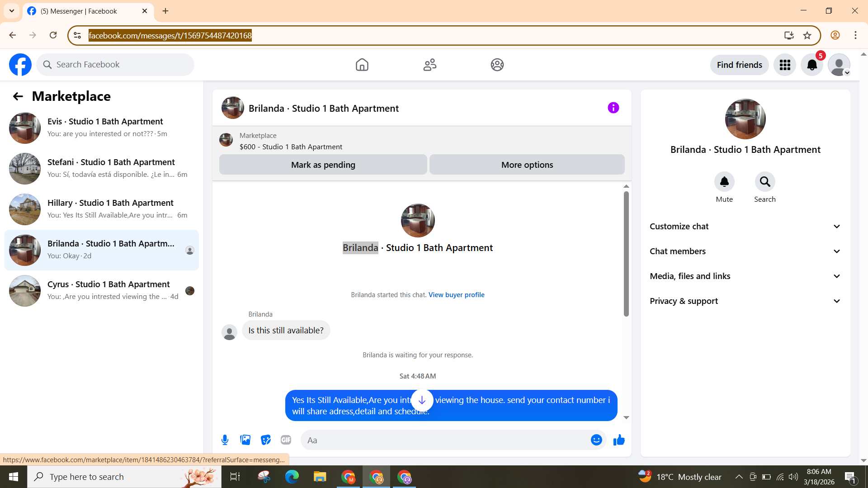Mute the Brilanda conversation

(x=724, y=182)
